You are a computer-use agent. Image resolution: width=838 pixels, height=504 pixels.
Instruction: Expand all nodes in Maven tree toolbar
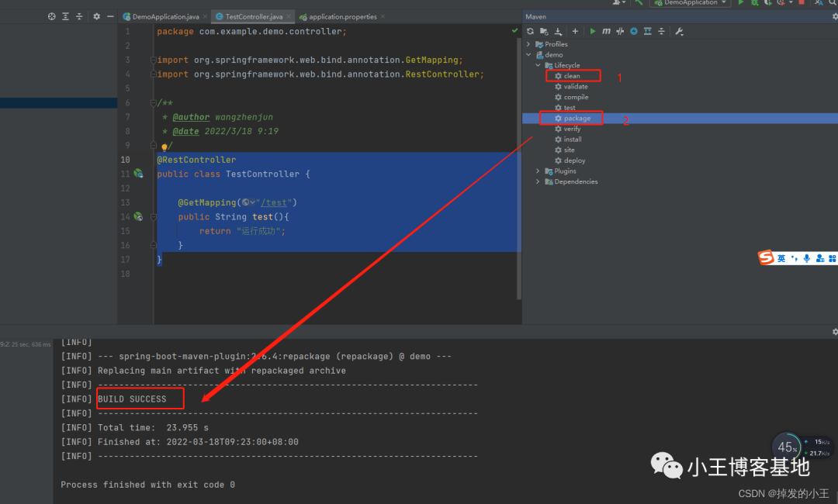pos(648,32)
